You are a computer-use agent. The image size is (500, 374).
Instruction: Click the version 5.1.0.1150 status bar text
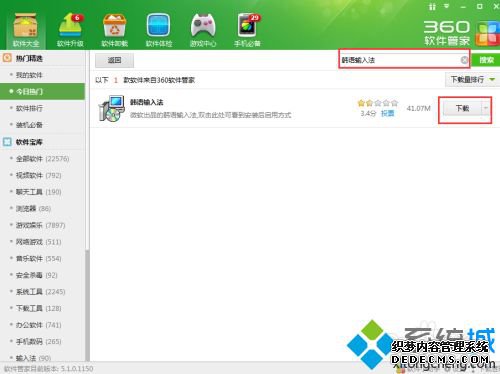[49, 369]
